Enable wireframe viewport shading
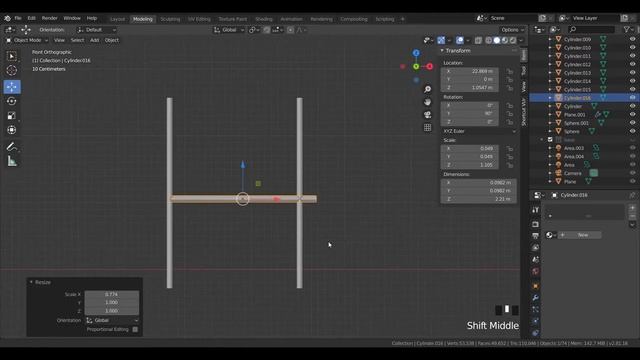This screenshot has width=640, height=360. click(489, 40)
